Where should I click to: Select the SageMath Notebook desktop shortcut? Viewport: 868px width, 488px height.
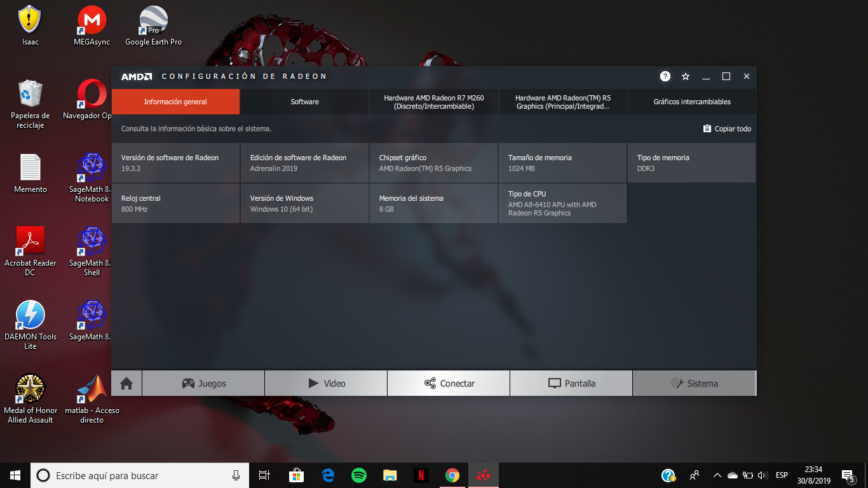click(90, 178)
